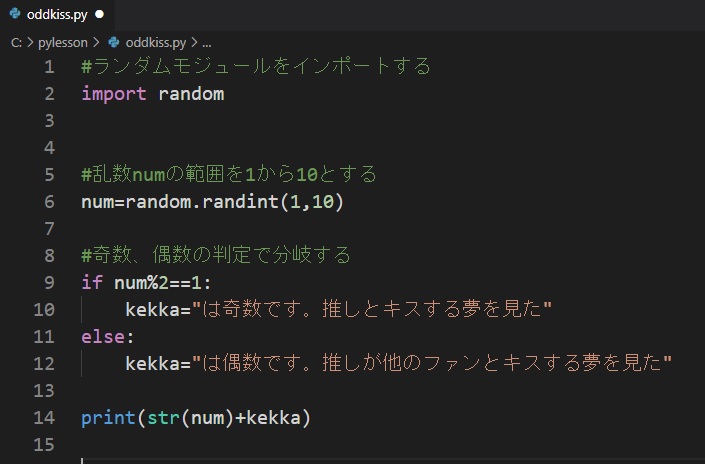Click oddkiss.py in the breadcrumb bar
The height and width of the screenshot is (464, 705).
pos(156,43)
